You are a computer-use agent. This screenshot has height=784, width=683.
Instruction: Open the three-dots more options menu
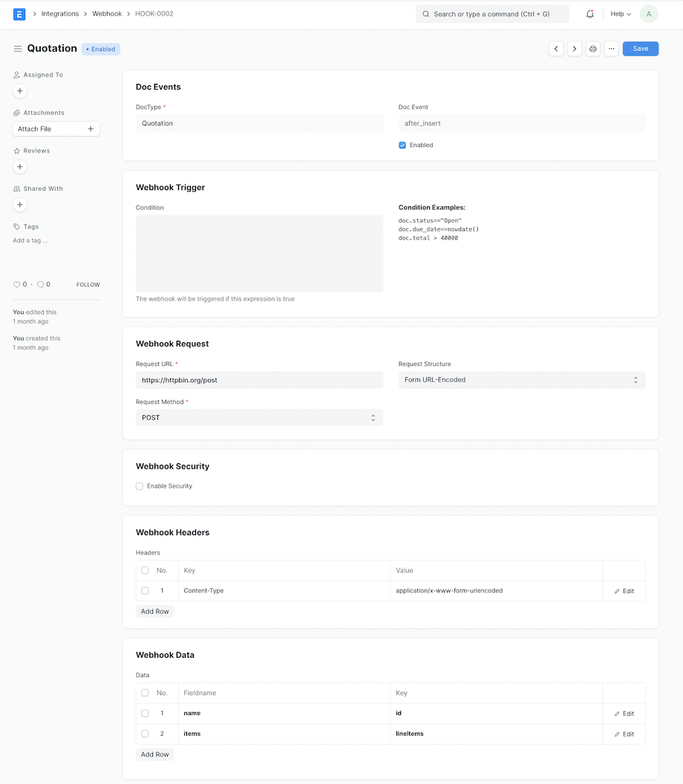tap(612, 49)
